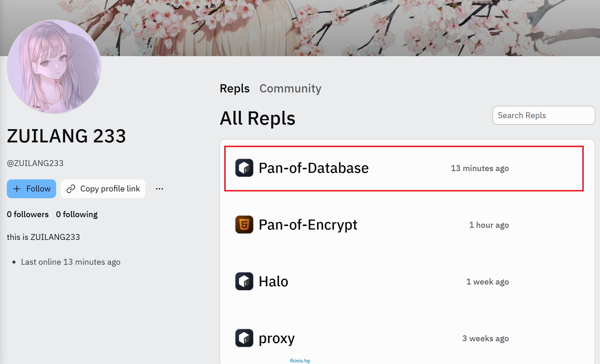600x364 pixels.
Task: Click the HTML5 icon beside Pan-of-Encrypt
Action: [244, 225]
